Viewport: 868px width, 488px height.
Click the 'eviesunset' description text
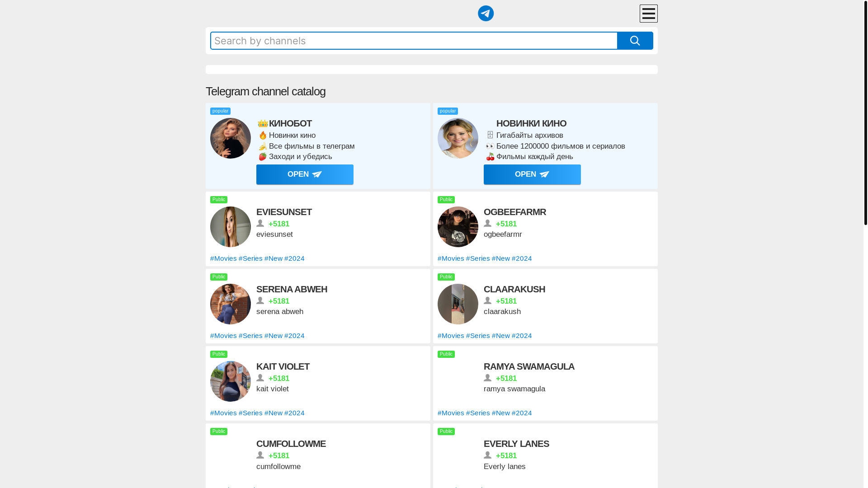click(x=274, y=235)
